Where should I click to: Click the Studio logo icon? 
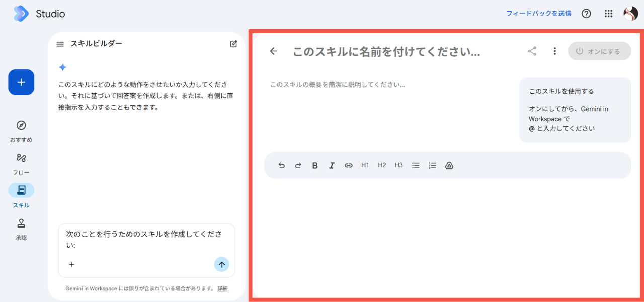(x=21, y=14)
